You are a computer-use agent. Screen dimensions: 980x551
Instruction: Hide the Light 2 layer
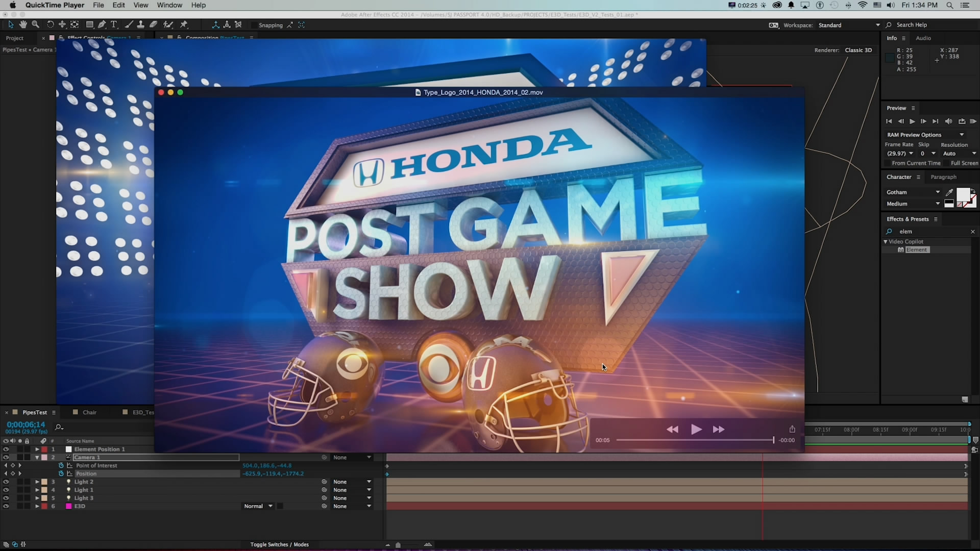(6, 482)
